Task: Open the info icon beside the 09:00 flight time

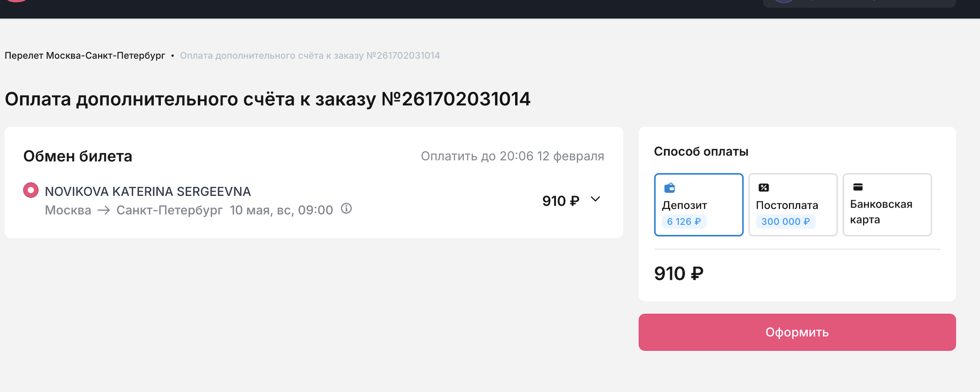Action: click(346, 209)
